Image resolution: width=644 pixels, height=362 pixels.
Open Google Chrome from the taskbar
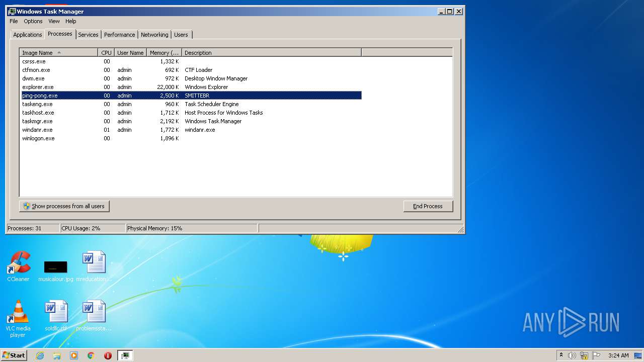pyautogui.click(x=91, y=355)
